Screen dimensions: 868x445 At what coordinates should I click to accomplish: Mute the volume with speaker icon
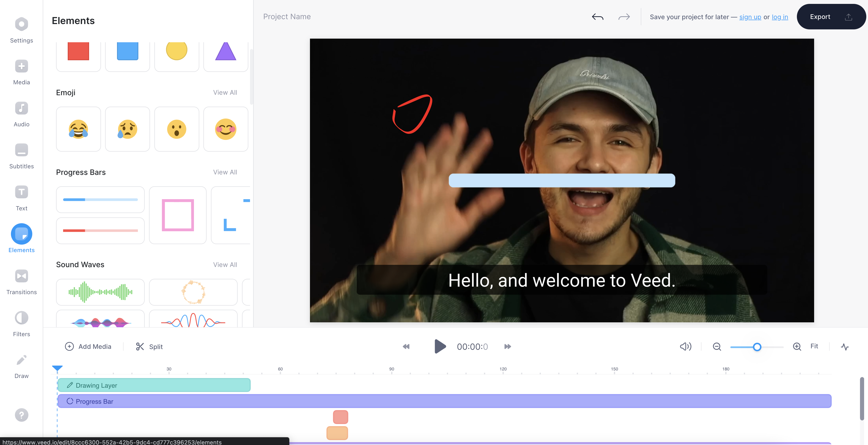[685, 347]
